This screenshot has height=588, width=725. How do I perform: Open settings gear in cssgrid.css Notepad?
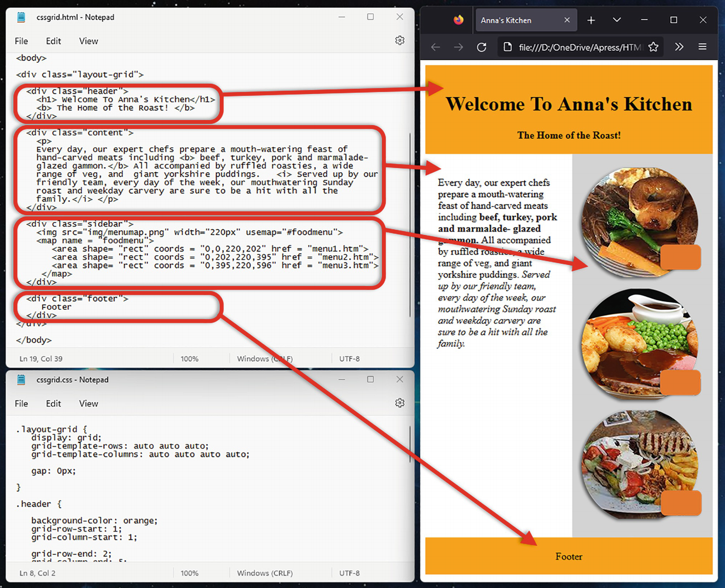(400, 403)
